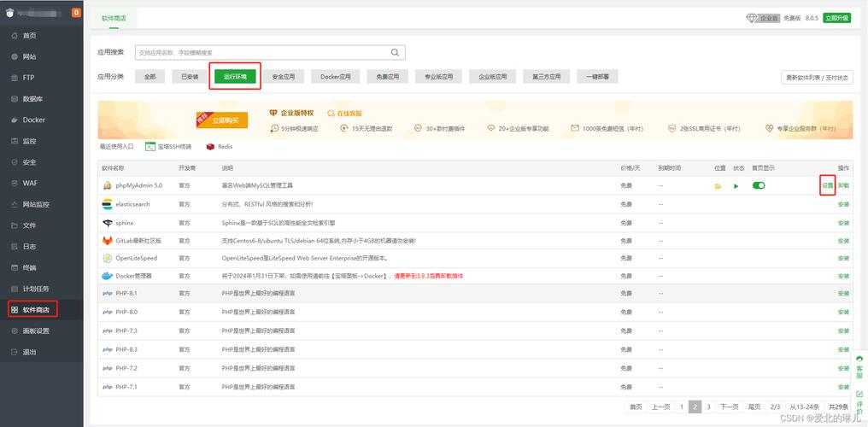
Task: Click the enterprise diamond icon
Action: [751, 18]
